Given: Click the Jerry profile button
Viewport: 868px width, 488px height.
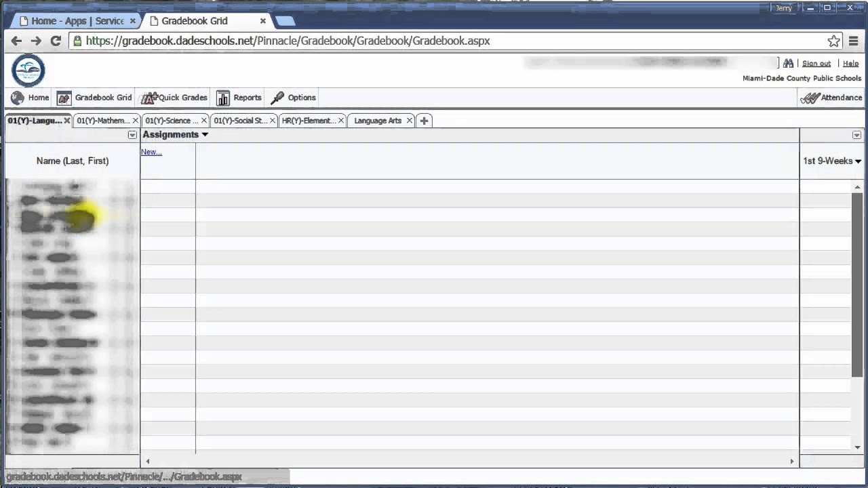Looking at the screenshot, I should tap(784, 8).
